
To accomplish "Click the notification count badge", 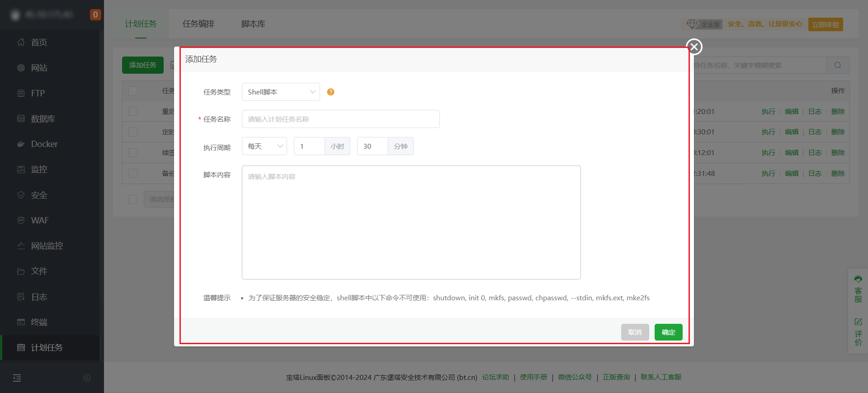I will click(95, 14).
